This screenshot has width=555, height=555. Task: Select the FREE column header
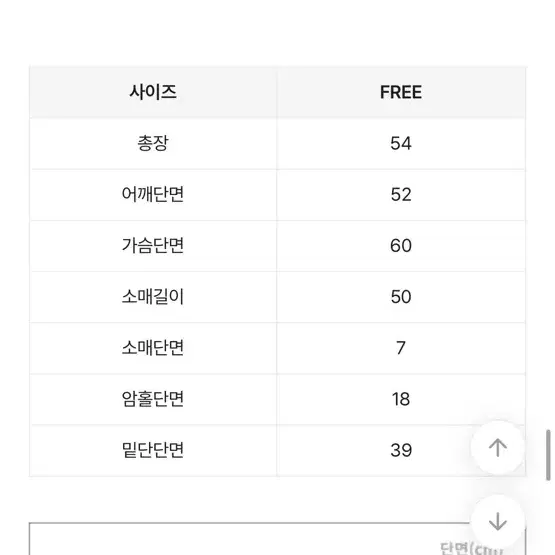[x=401, y=92]
